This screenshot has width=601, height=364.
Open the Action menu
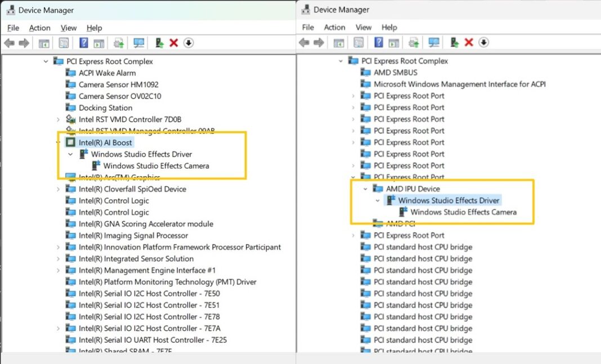(x=39, y=28)
